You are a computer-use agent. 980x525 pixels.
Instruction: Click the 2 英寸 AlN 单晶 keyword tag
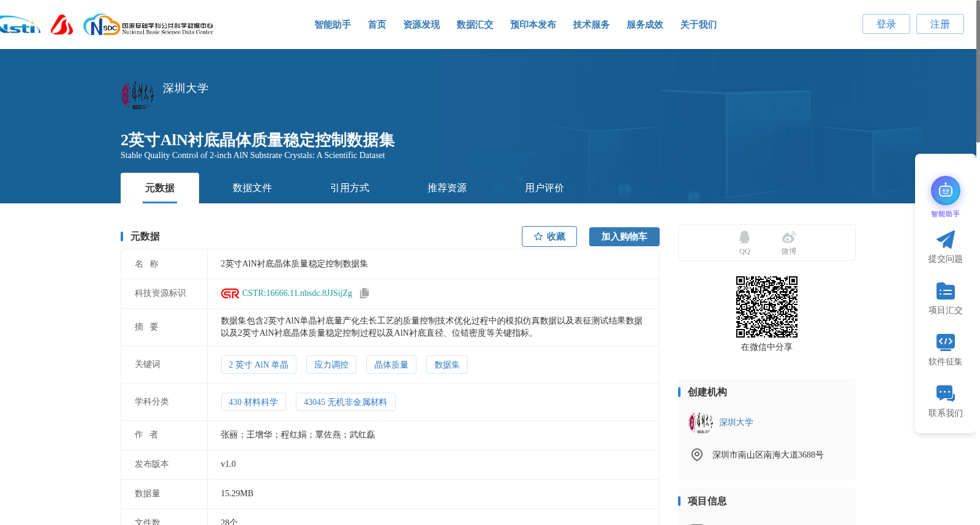[x=258, y=364]
